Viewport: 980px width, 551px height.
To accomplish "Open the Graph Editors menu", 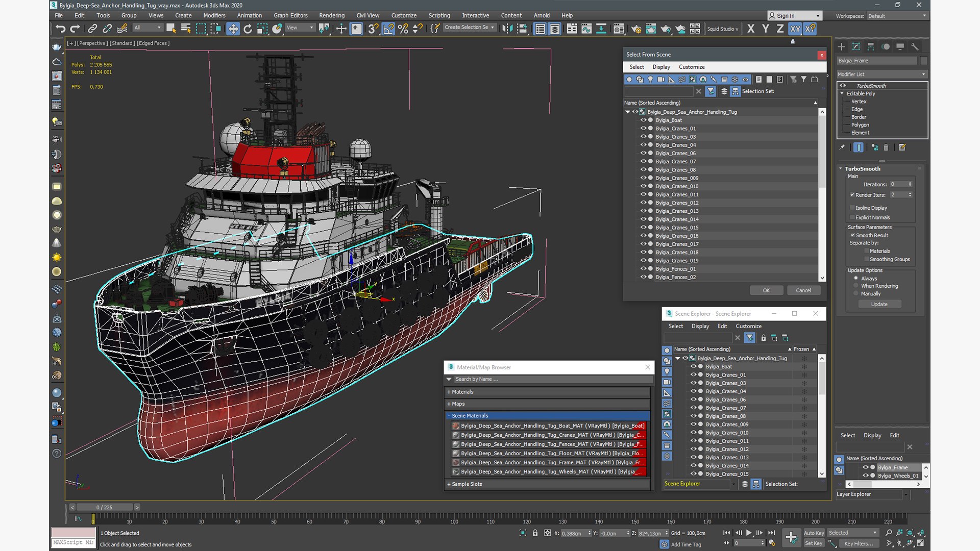I will [x=290, y=15].
